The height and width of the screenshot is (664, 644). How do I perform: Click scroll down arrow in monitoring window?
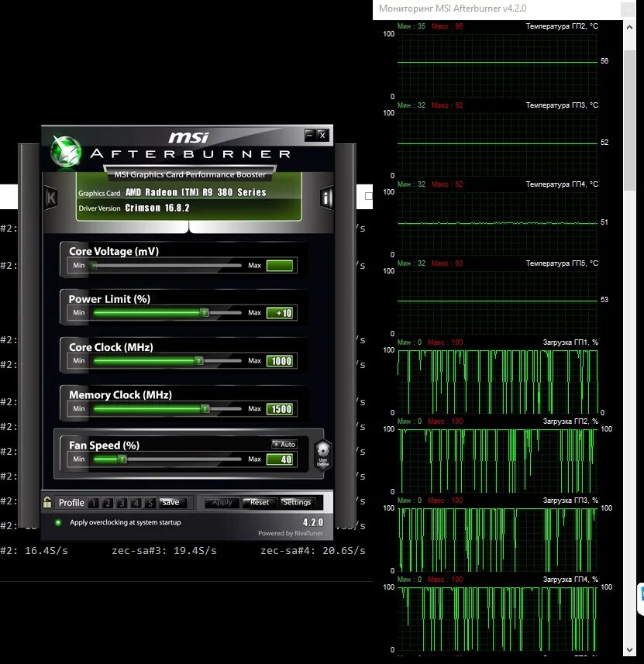pyautogui.click(x=629, y=650)
